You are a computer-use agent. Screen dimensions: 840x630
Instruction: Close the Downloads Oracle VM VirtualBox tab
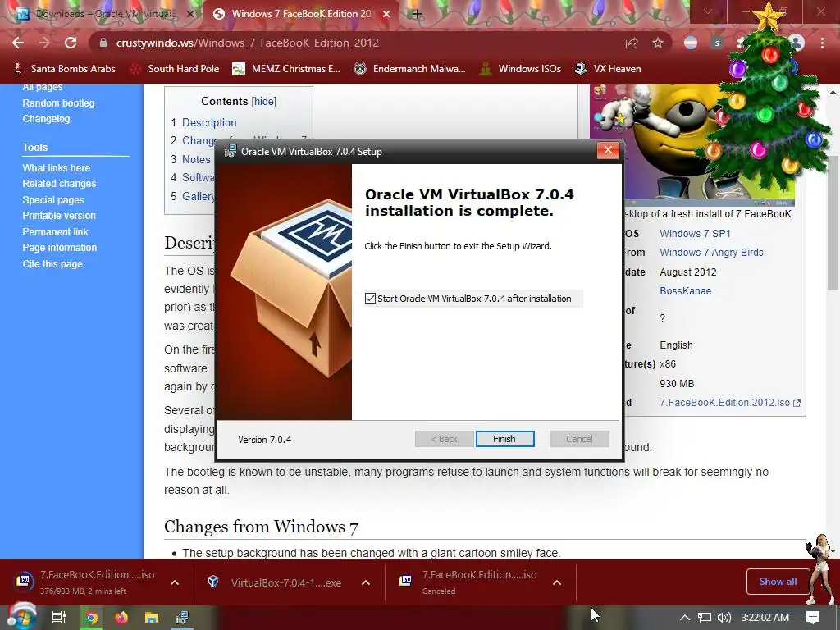[190, 14]
